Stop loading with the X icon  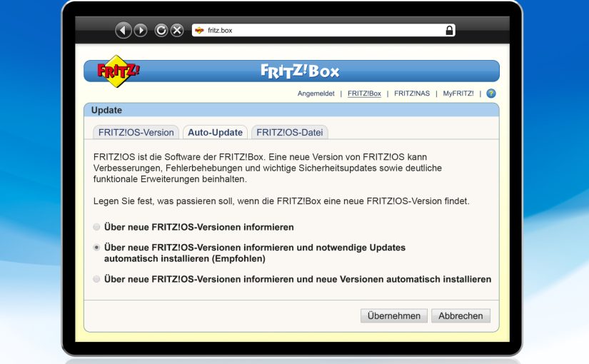click(177, 30)
